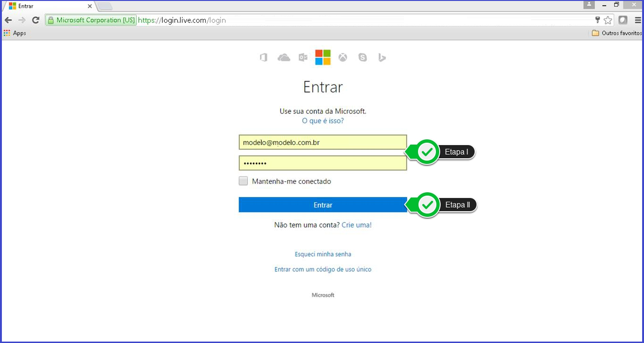The image size is (644, 343).
Task: Open the Chrome hamburger menu
Action: [x=637, y=20]
